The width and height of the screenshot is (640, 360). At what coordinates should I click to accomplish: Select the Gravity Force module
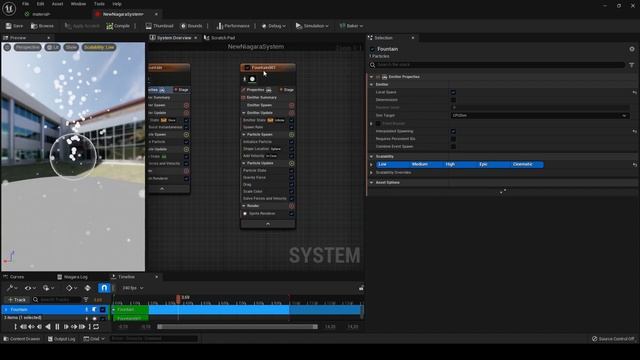coord(254,178)
